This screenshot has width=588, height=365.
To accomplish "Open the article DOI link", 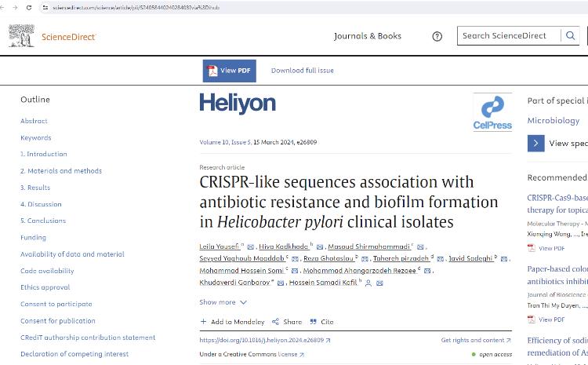I will pyautogui.click(x=262, y=341).
